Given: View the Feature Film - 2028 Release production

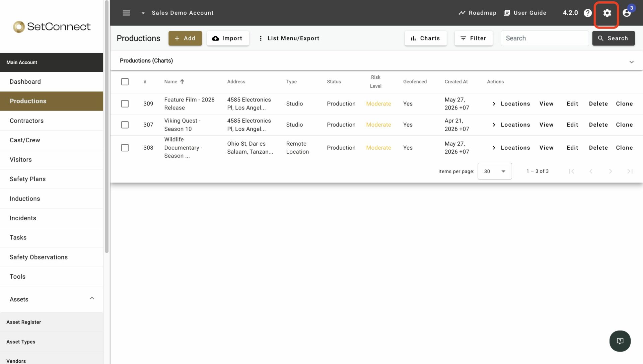Looking at the screenshot, I should [546, 104].
